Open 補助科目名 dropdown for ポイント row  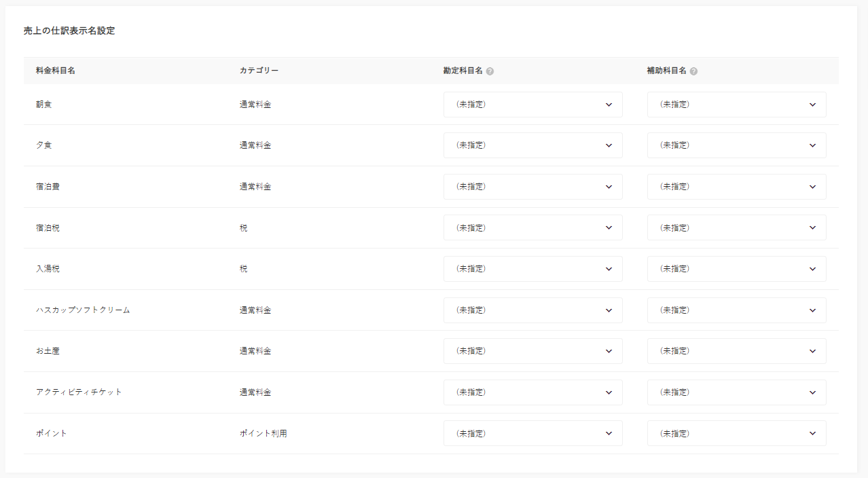(736, 433)
